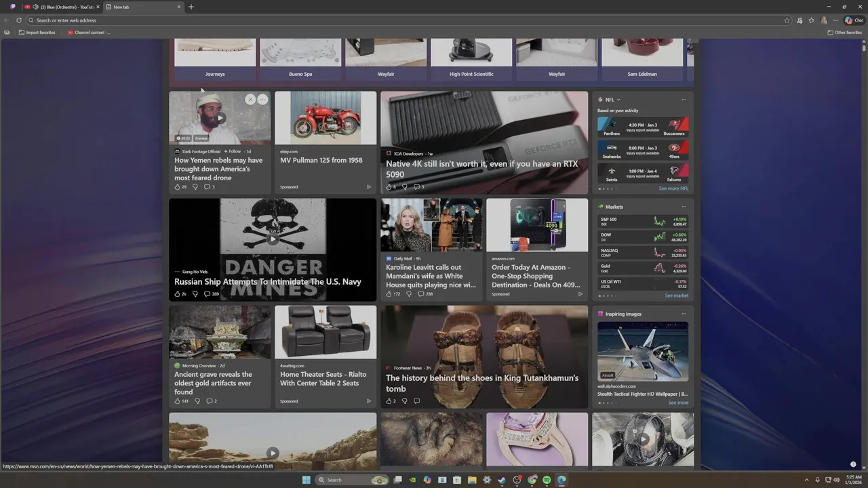The height and width of the screenshot is (488, 868).
Task: Open a new browser tab
Action: [x=191, y=7]
